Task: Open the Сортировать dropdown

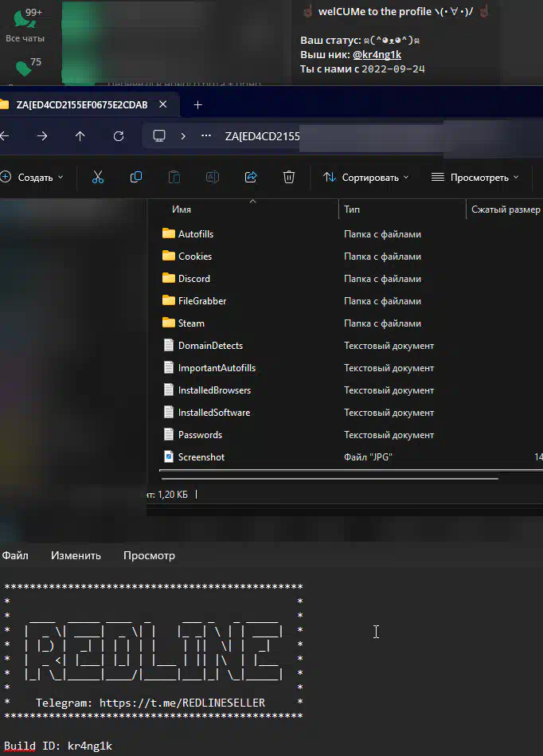Action: coord(366,178)
